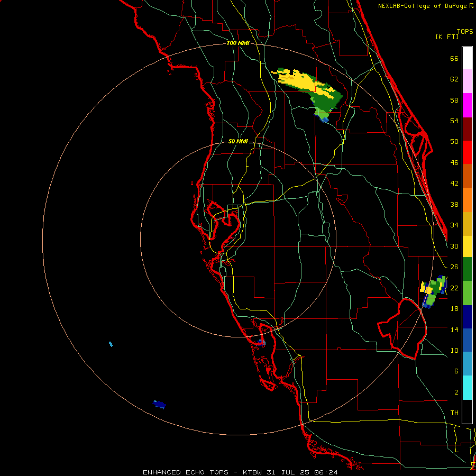
Task: Click the "[K FT]" units label
Action: 447,36
